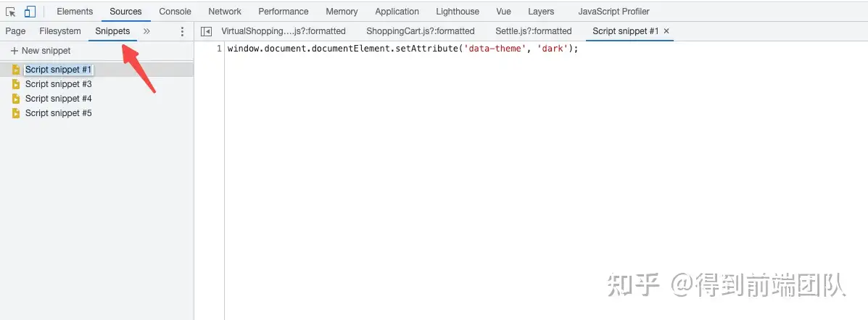
Task: Click line number 1 in the gutter
Action: pyautogui.click(x=219, y=49)
